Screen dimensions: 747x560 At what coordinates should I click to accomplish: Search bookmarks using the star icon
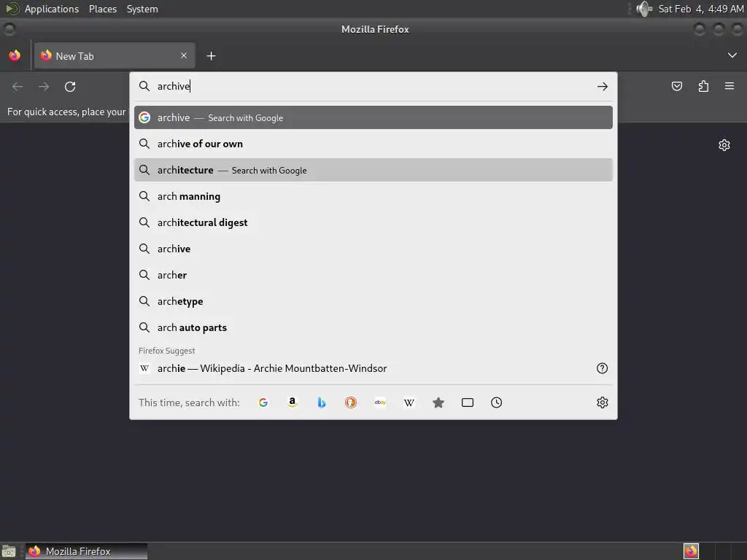[x=438, y=402]
